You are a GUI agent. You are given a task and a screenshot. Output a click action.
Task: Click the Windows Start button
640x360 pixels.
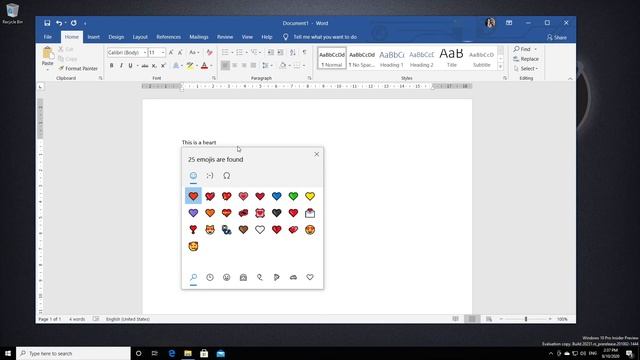click(x=8, y=353)
